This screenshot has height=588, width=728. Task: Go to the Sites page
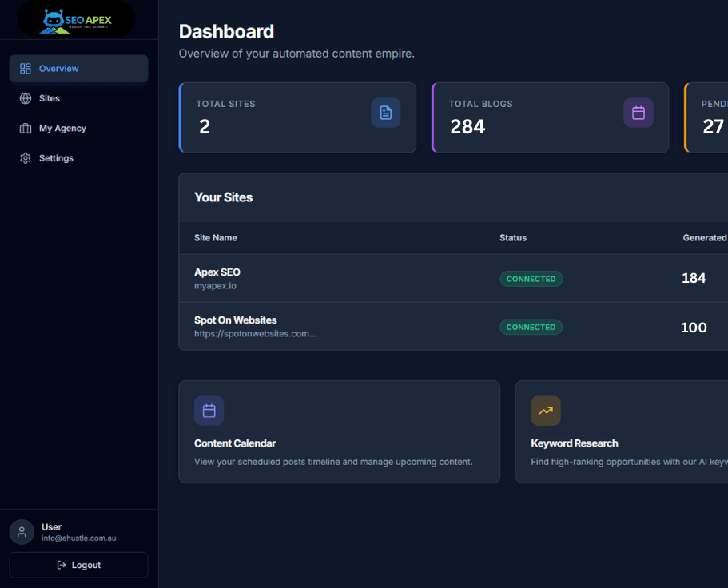click(50, 98)
